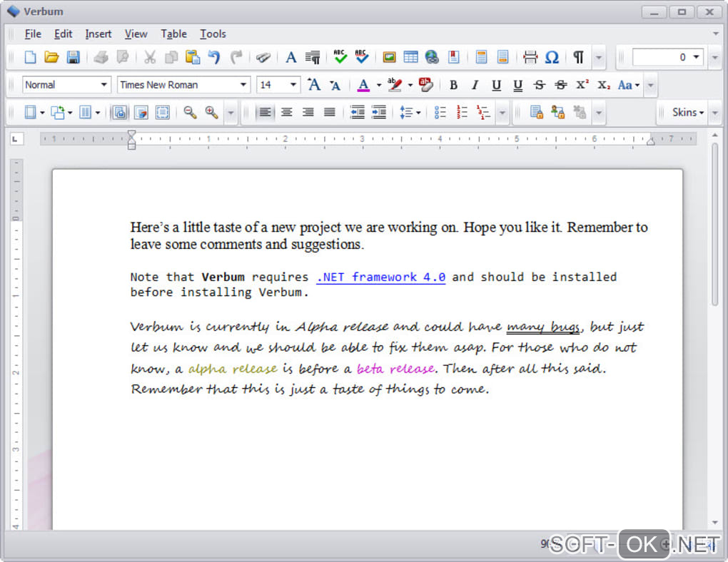This screenshot has width=728, height=562.
Task: Edit page footer icon
Action: point(503,58)
